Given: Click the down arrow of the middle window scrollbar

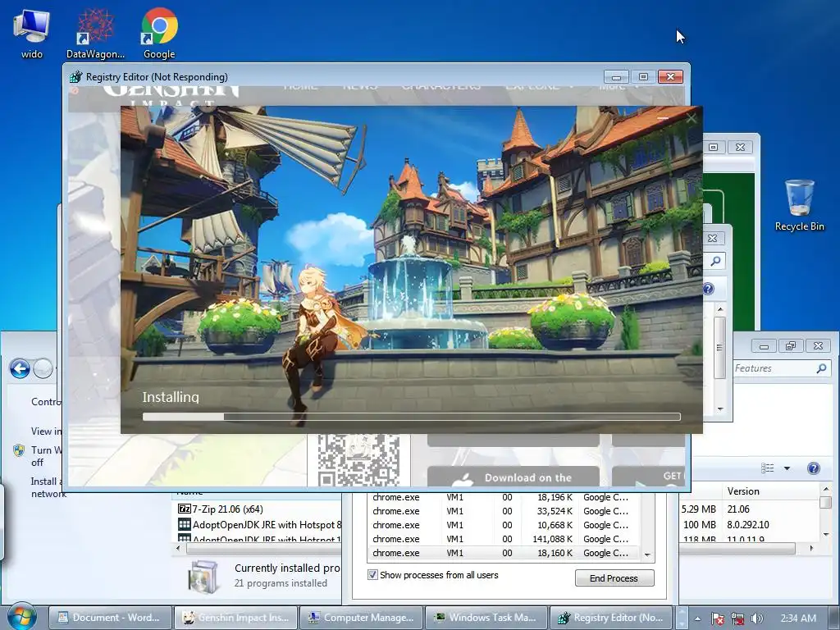Looking at the screenshot, I should [x=720, y=409].
